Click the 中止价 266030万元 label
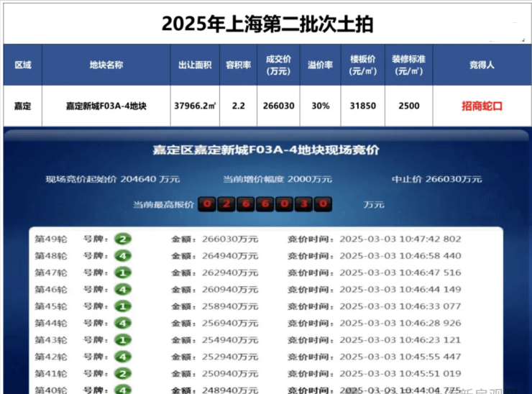Screen dimensions: 532x394 436,179
